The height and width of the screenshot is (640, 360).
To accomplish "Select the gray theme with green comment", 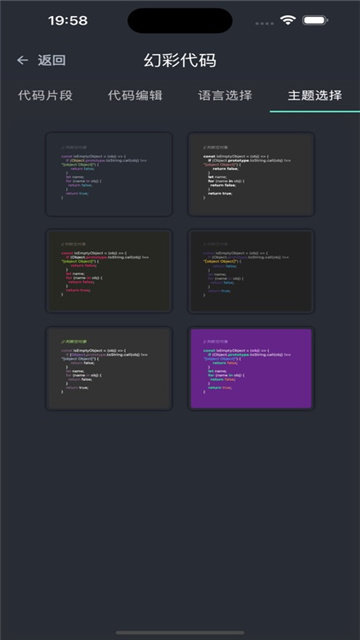I will [x=109, y=369].
